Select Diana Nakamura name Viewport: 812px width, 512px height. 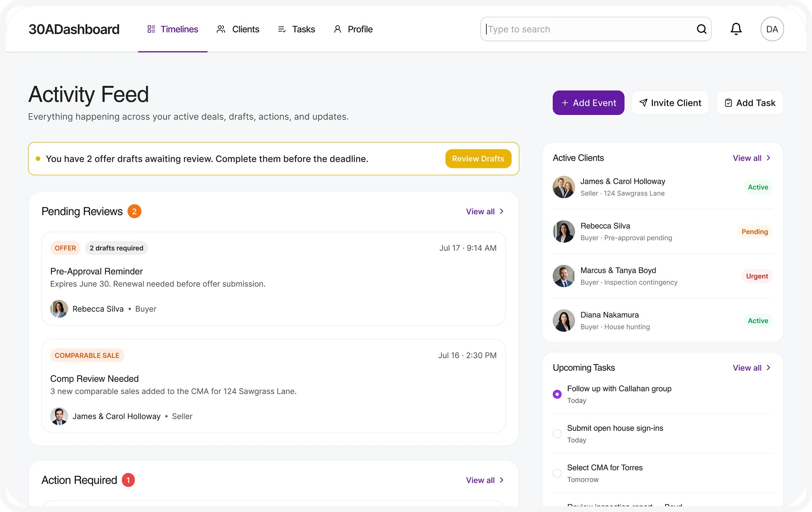pyautogui.click(x=610, y=315)
